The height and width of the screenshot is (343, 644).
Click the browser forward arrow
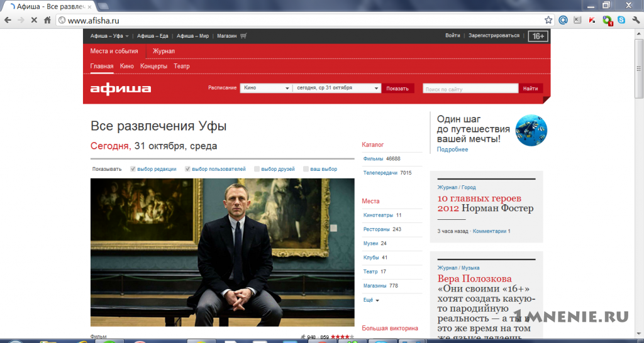coord(21,20)
